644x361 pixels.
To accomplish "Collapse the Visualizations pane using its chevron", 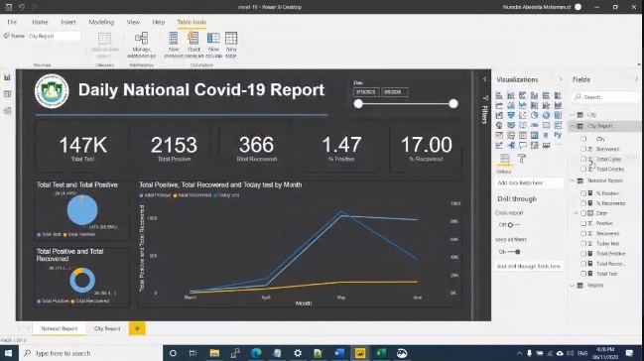I will pos(561,79).
